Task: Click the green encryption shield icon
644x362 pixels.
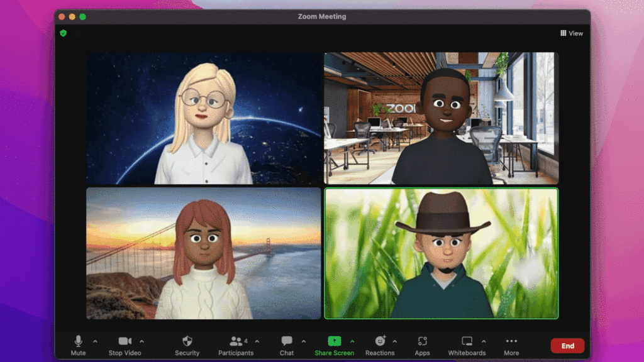Action: click(63, 33)
